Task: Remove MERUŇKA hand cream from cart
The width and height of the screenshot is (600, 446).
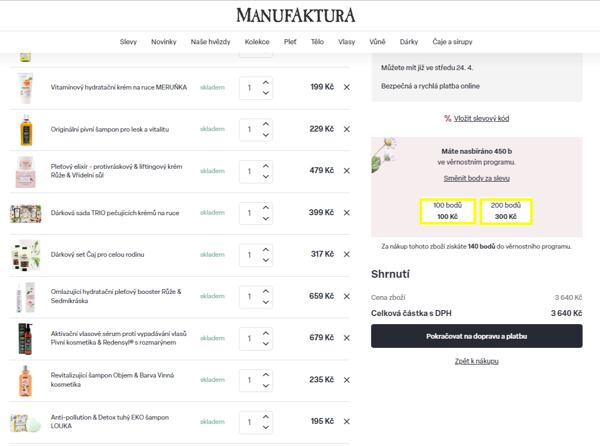Action: click(347, 87)
